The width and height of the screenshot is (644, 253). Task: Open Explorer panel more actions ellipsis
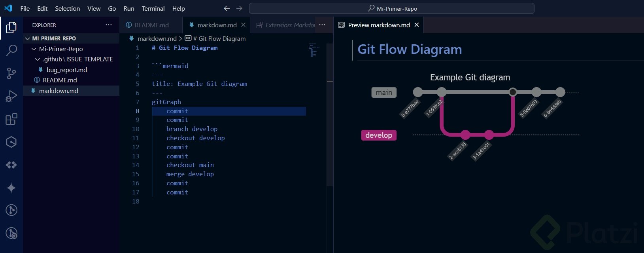pos(109,25)
